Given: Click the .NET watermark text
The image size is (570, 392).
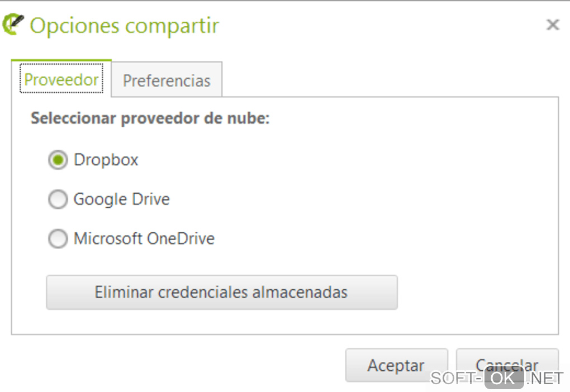Looking at the screenshot, I should (x=545, y=378).
